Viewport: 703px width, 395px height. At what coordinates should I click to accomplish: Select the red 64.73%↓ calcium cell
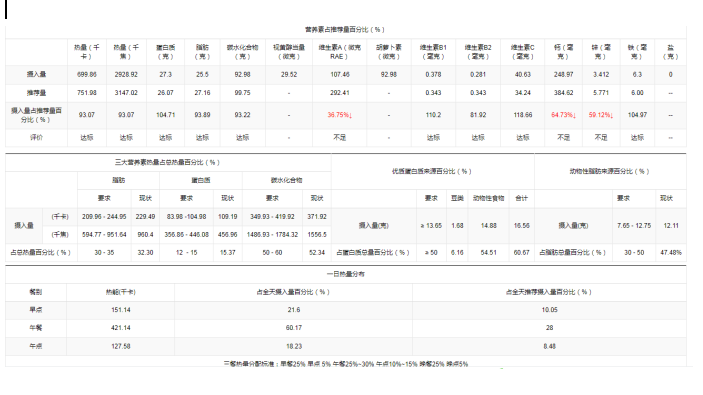click(563, 115)
